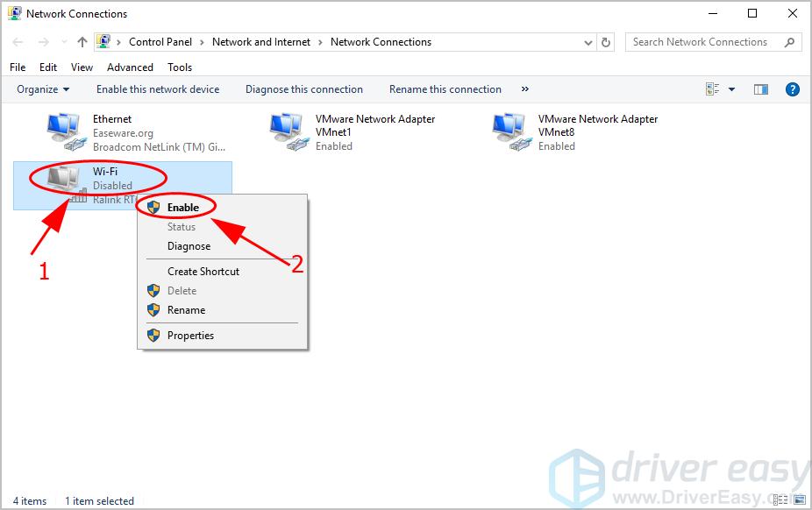Click the back navigation arrow
Viewport: 812px width, 510px height.
click(x=17, y=41)
